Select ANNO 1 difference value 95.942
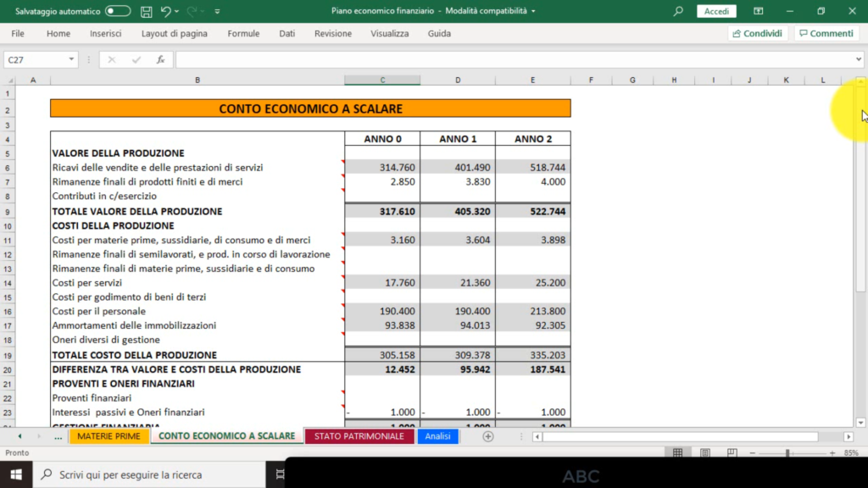This screenshot has width=868, height=488. point(458,369)
